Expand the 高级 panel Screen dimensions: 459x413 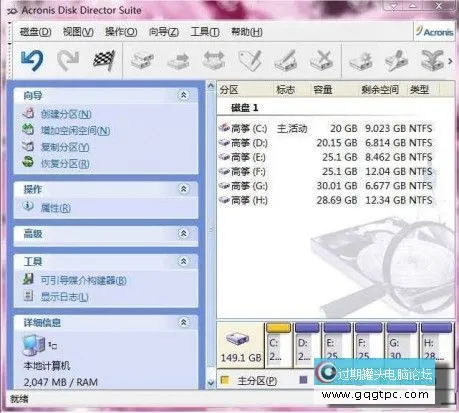[183, 233]
